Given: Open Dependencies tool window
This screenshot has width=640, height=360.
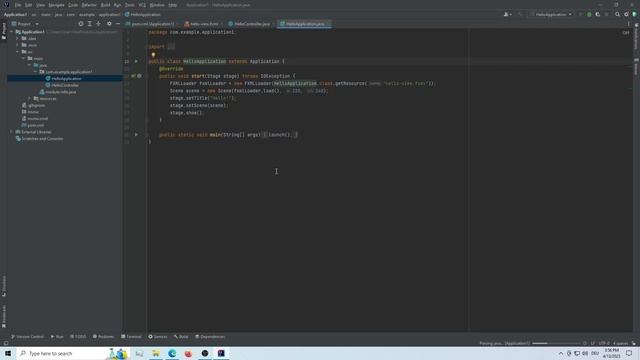Looking at the screenshot, I should tap(210, 336).
